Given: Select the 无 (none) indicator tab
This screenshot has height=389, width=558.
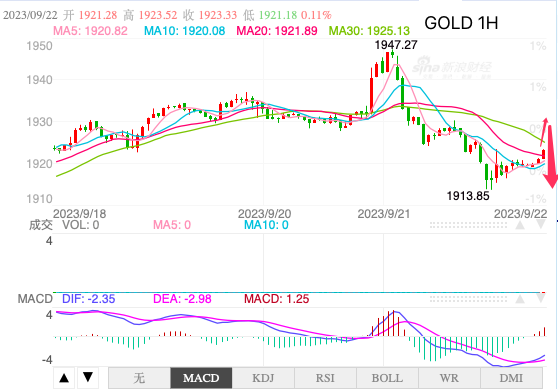Looking at the screenshot, I should tap(139, 378).
